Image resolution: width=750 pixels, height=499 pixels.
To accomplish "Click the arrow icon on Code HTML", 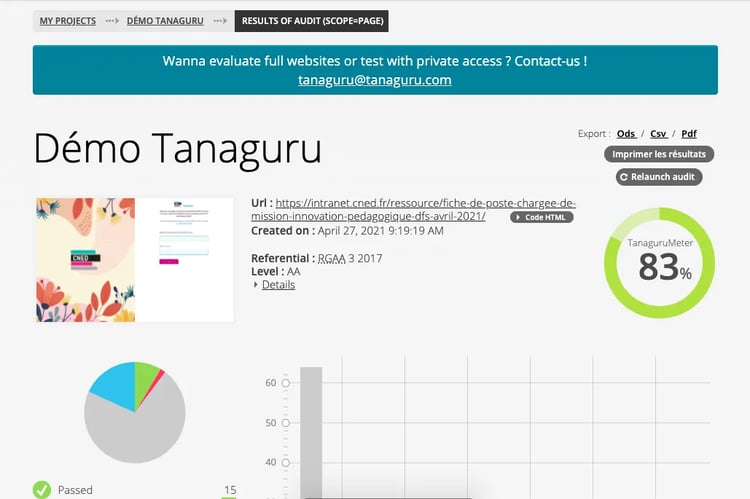I will tap(519, 217).
